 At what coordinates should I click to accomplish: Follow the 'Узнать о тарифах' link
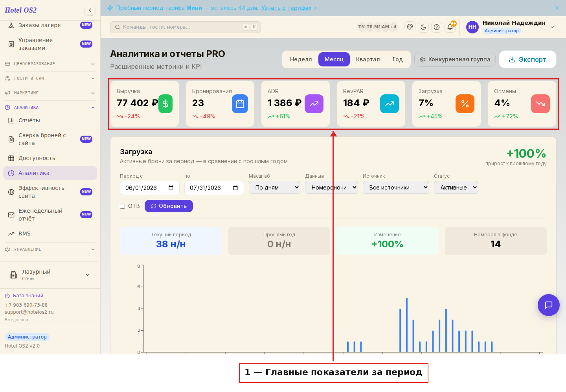[287, 8]
